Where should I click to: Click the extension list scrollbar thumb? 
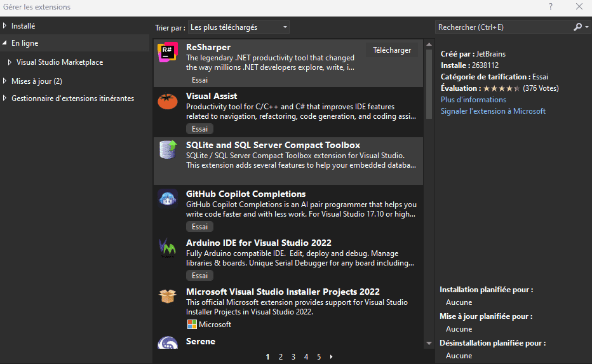429,84
